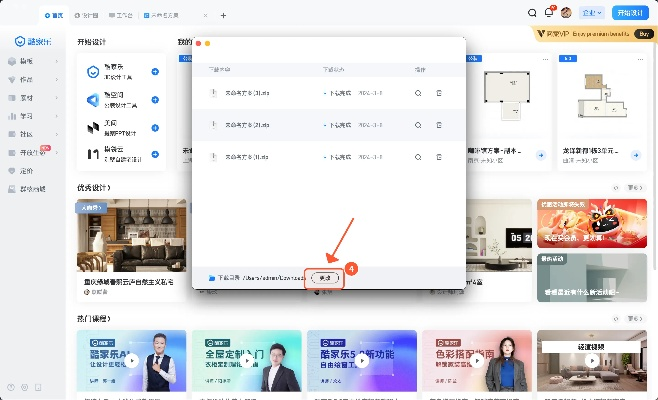The width and height of the screenshot is (658, 400).
Task: Open search with the magnifier icon in the header
Action: tap(532, 13)
